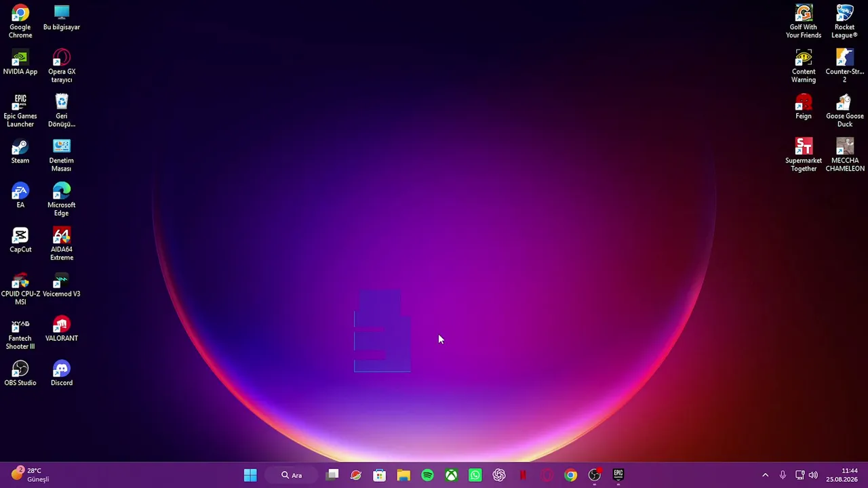Select the CPUID CPU-Z MSI desktop shortcut
This screenshot has height=488, width=868.
pyautogui.click(x=20, y=289)
